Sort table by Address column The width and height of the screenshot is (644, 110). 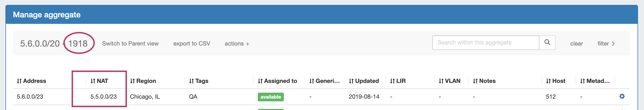coord(31,81)
